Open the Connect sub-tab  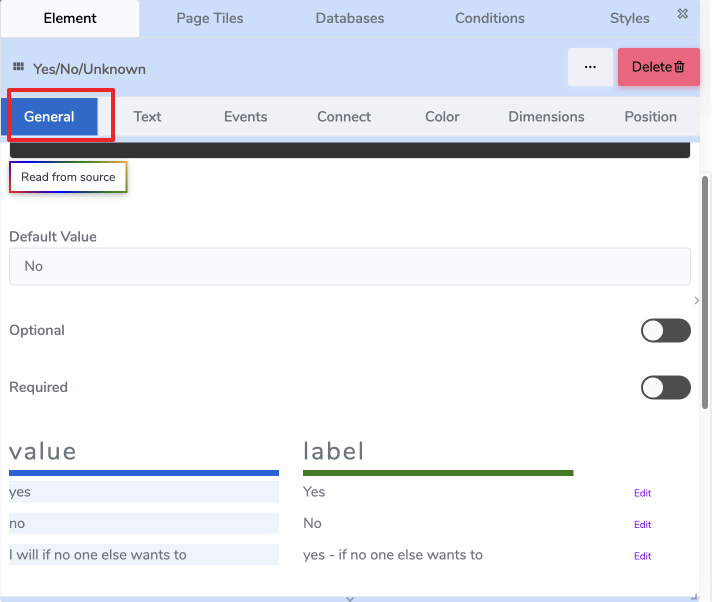(344, 117)
